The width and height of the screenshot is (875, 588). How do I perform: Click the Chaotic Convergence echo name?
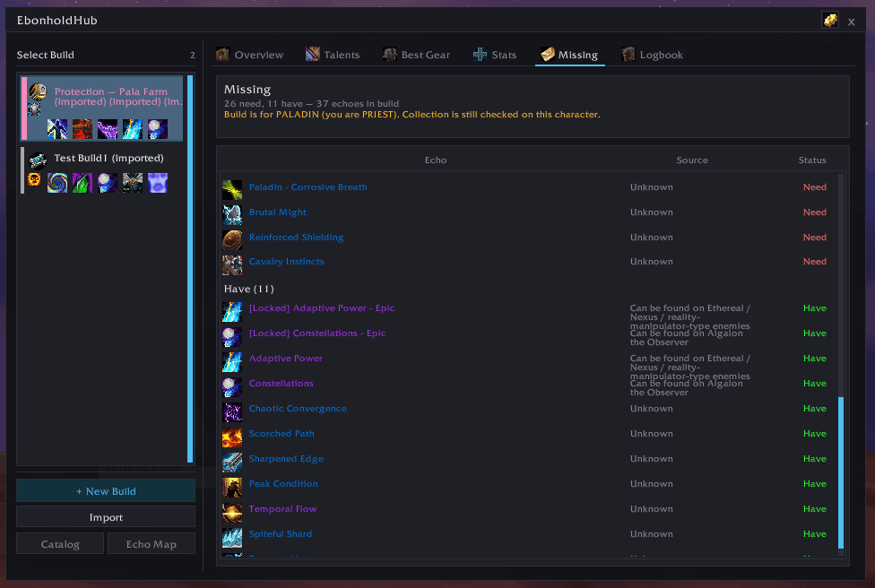click(298, 409)
